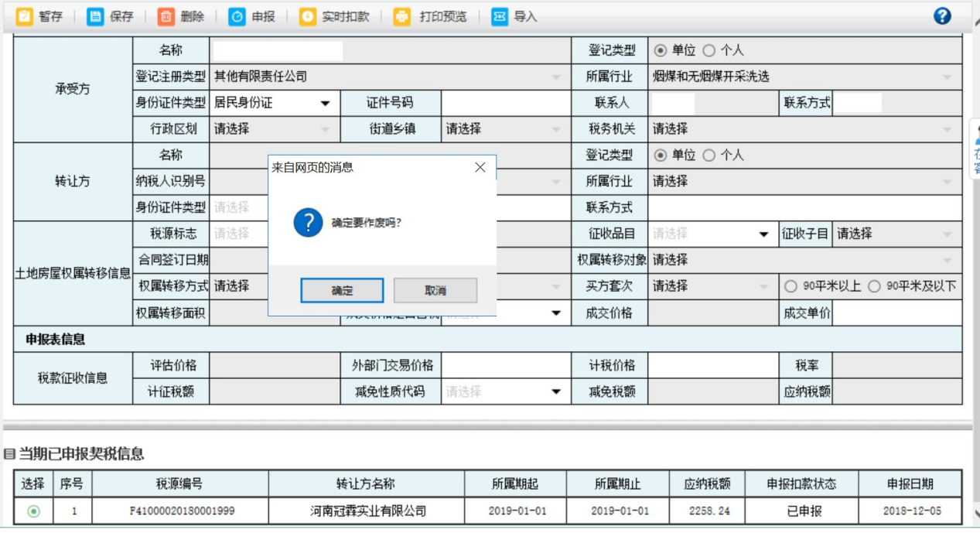Image resolution: width=980 pixels, height=533 pixels.
Task: Open the 征收品目 dropdown
Action: [x=763, y=234]
